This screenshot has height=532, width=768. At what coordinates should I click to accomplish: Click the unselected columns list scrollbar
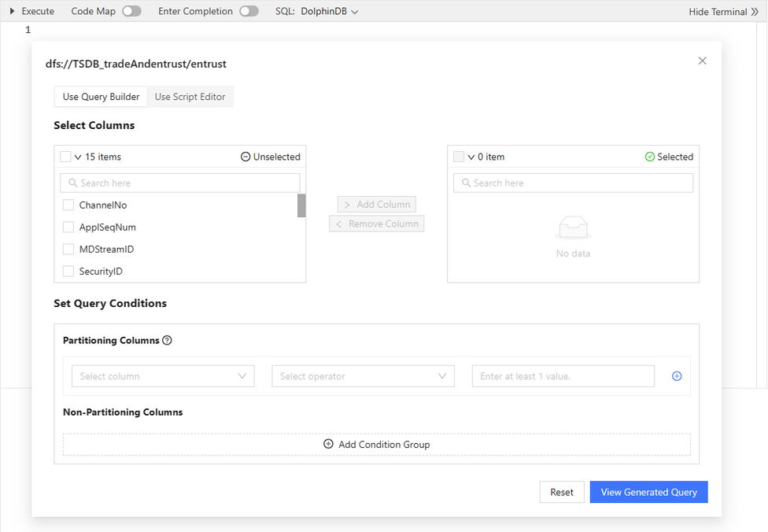tap(301, 206)
